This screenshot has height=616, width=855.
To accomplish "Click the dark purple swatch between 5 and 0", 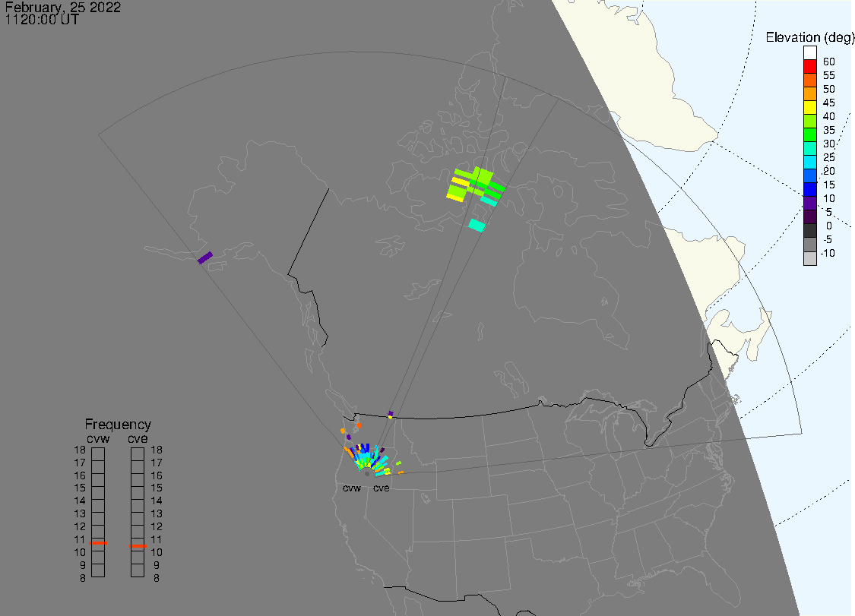I will click(809, 216).
